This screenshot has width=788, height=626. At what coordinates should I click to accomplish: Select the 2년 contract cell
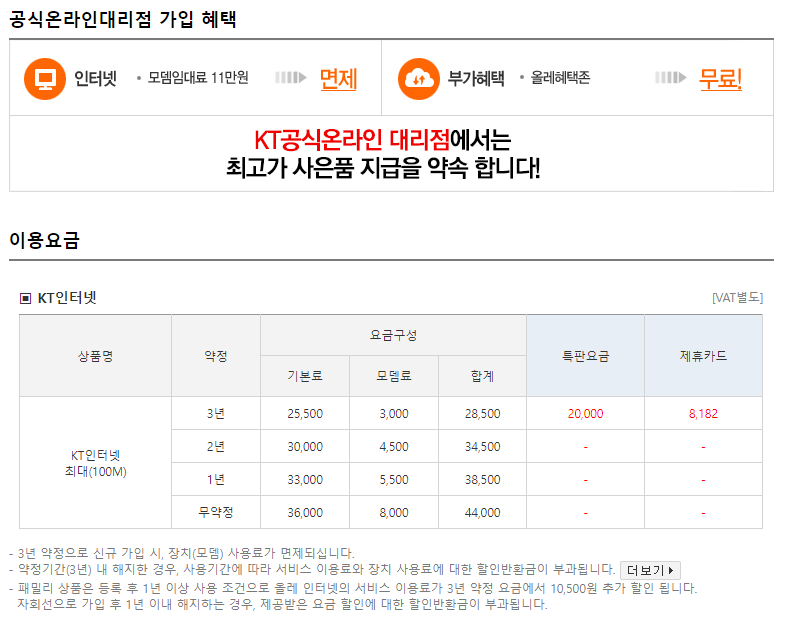216,447
